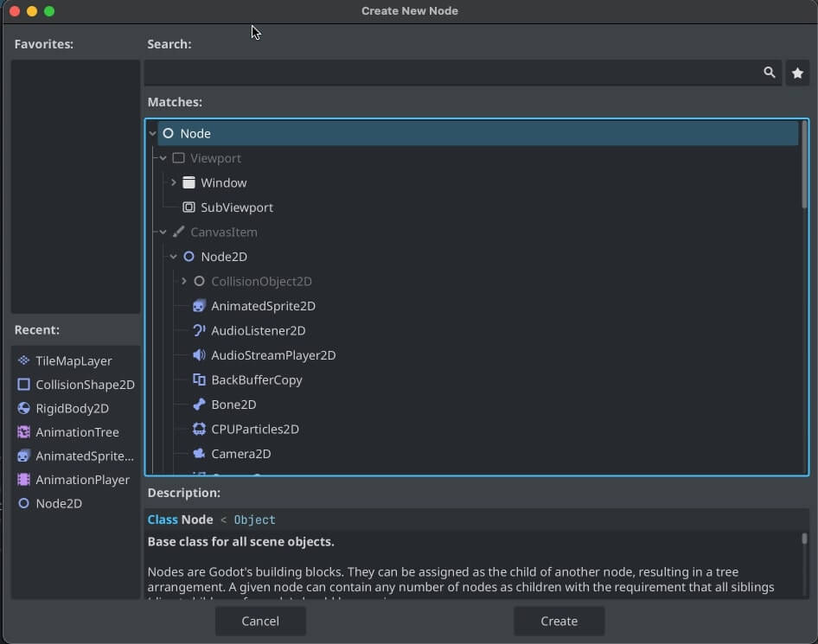Click the CPUParticles2D icon
818x644 pixels.
pyautogui.click(x=199, y=429)
